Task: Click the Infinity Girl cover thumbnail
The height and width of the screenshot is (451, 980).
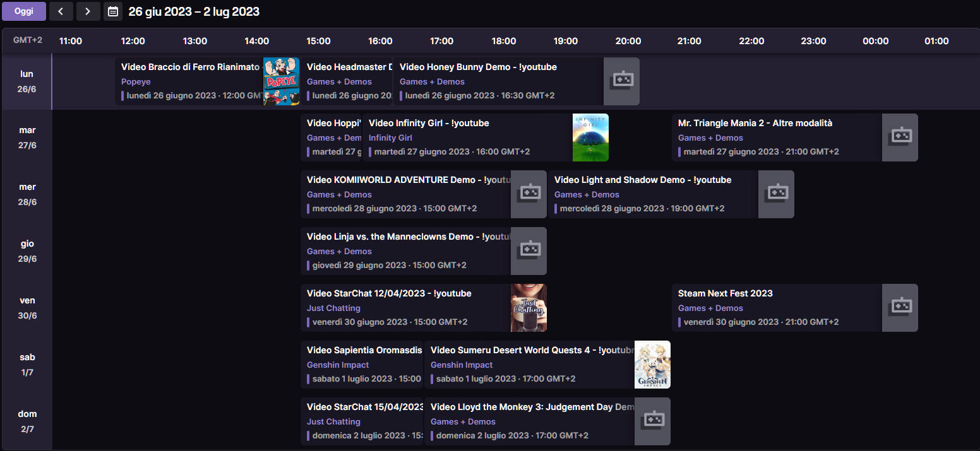Action: pyautogui.click(x=590, y=138)
